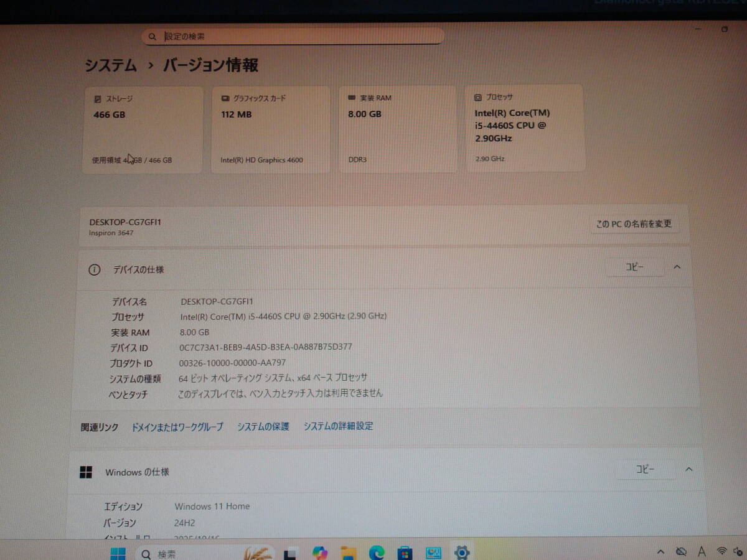Copy device specifications with コピー button

pyautogui.click(x=634, y=267)
